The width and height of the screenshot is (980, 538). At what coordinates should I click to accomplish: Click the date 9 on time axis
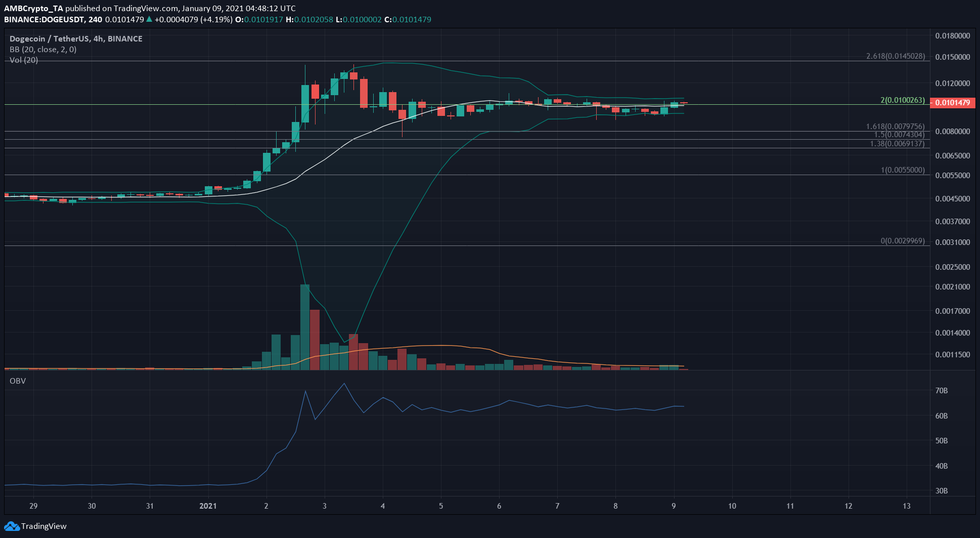tap(674, 506)
